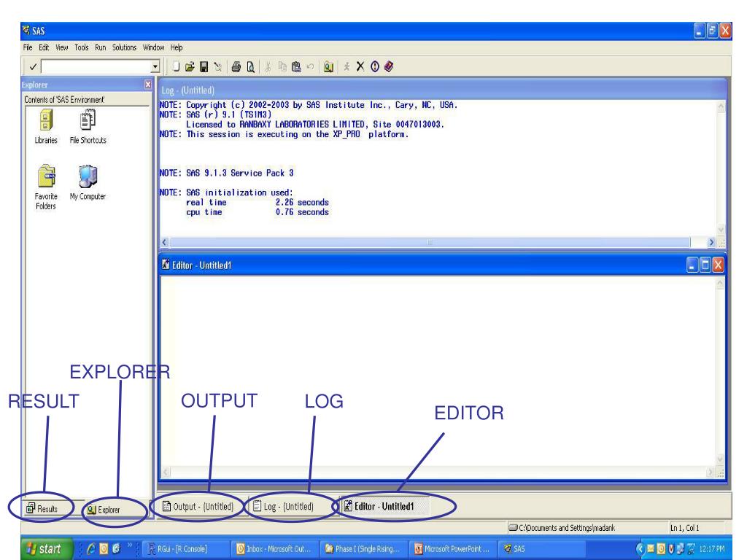Switch to Microsoft PowerPoint taskbar button
747x560 pixels.
click(x=452, y=548)
